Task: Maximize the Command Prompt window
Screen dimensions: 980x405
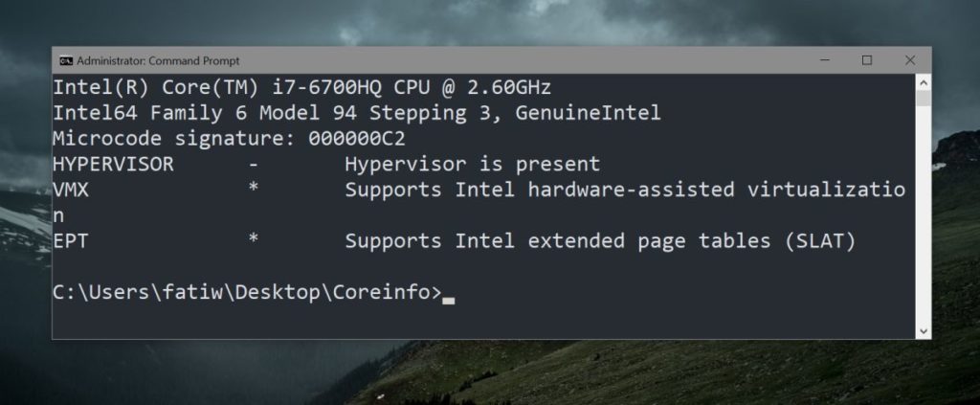Action: coord(867,60)
